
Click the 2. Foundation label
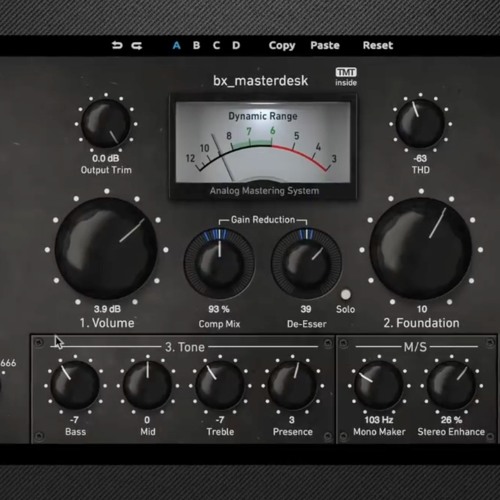pos(421,323)
